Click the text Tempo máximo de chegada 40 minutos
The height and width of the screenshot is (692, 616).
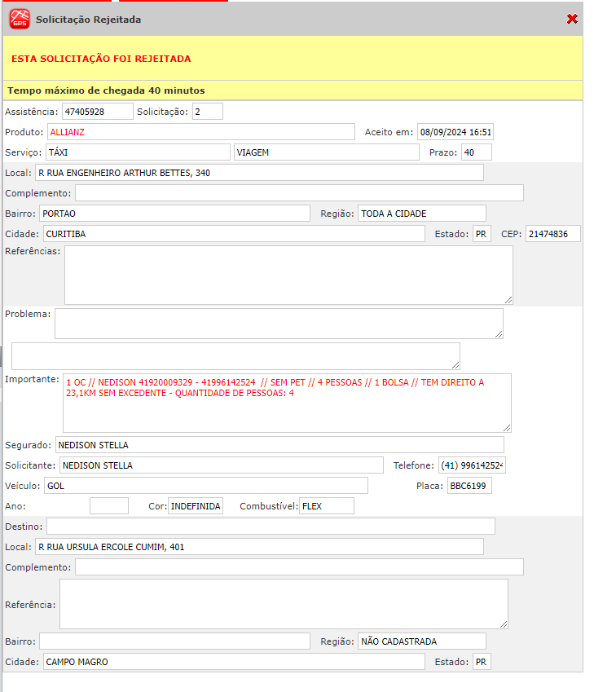107,90
